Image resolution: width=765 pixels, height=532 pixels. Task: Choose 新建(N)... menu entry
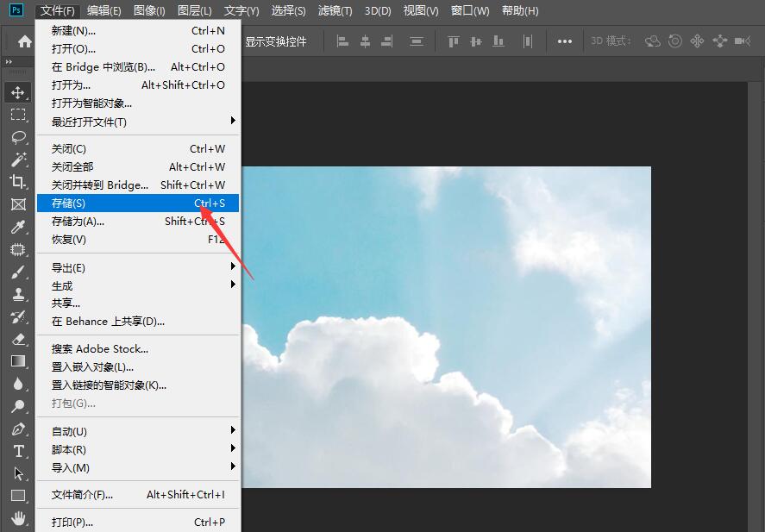[138, 31]
